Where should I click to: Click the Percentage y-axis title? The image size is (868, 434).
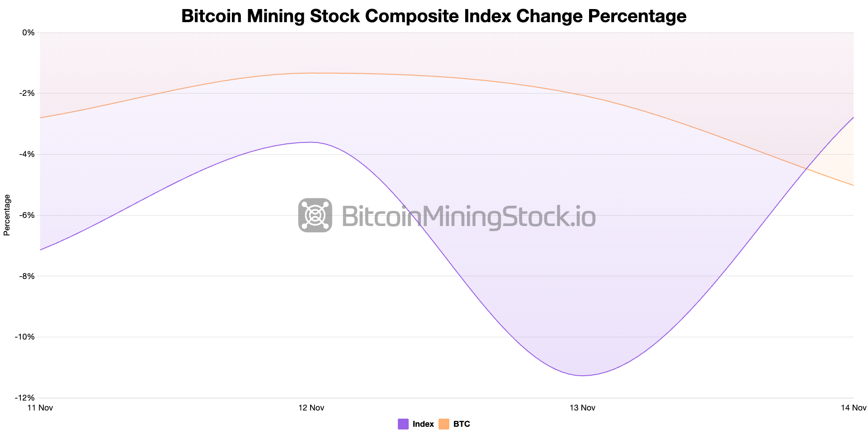(x=7, y=215)
